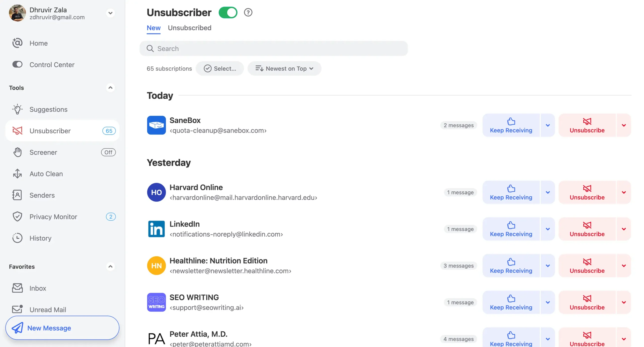The image size is (644, 347).
Task: Click the Unsubscriber megaphone icon in sidebar
Action: (17, 131)
